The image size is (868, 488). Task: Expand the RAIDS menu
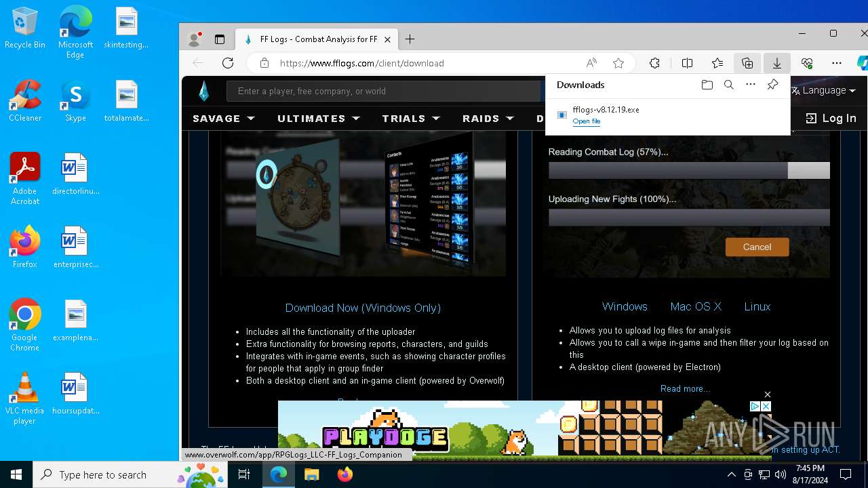click(x=488, y=119)
